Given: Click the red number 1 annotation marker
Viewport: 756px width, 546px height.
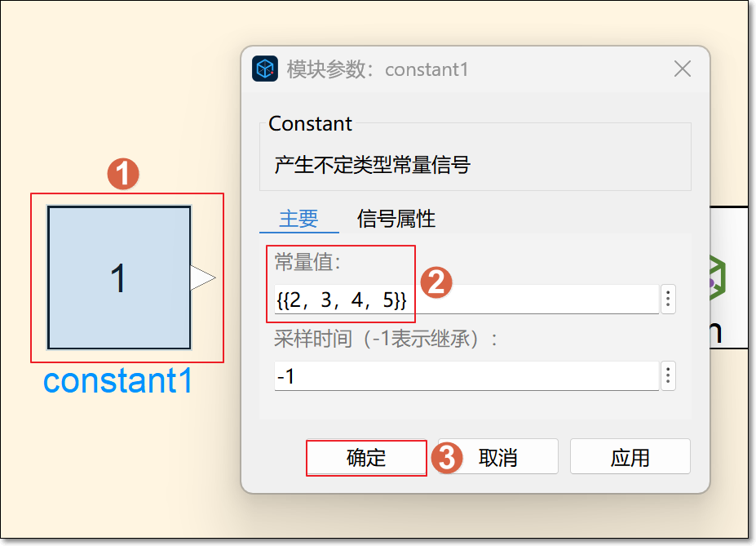Looking at the screenshot, I should click(123, 174).
